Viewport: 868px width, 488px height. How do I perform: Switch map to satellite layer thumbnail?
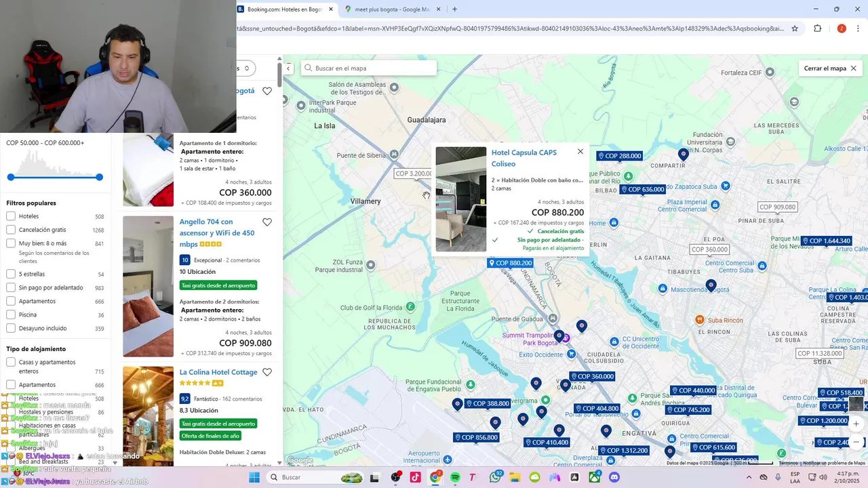click(x=856, y=403)
